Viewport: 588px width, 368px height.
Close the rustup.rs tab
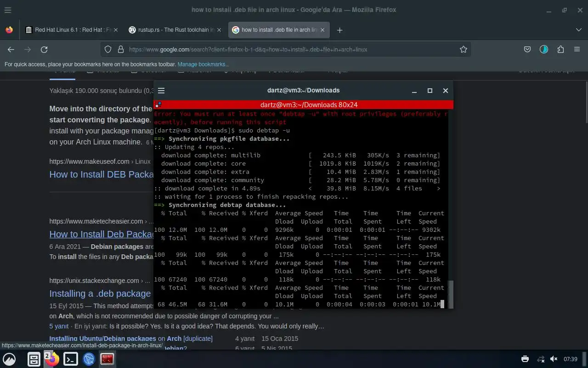(x=219, y=30)
